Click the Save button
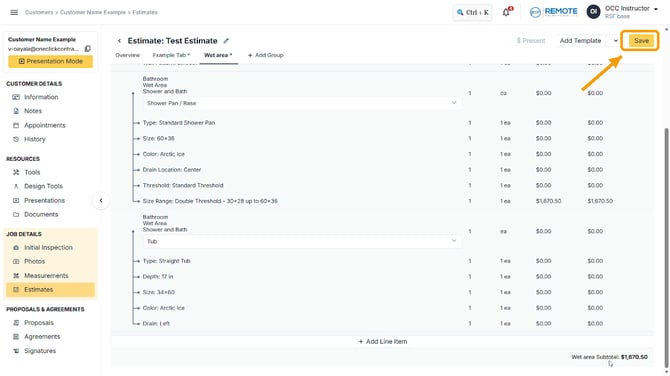670x376 pixels. tap(641, 41)
